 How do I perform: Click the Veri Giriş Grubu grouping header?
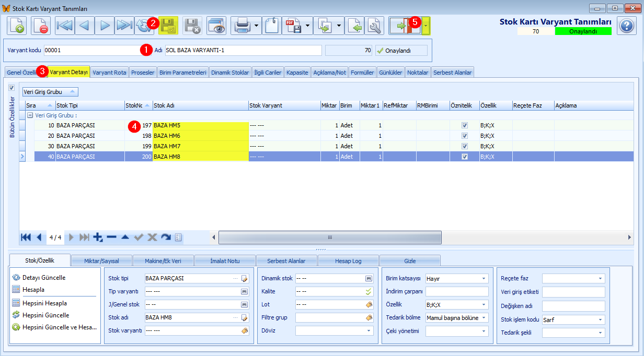(50, 92)
